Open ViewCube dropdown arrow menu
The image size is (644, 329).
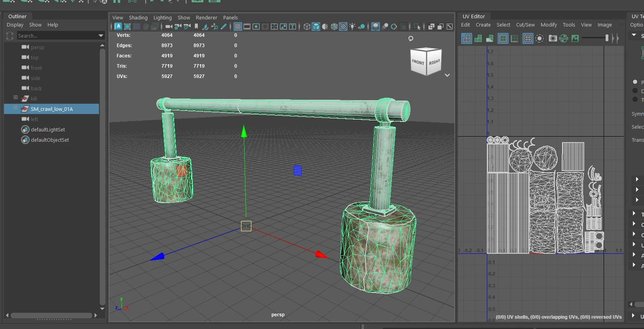click(x=447, y=75)
